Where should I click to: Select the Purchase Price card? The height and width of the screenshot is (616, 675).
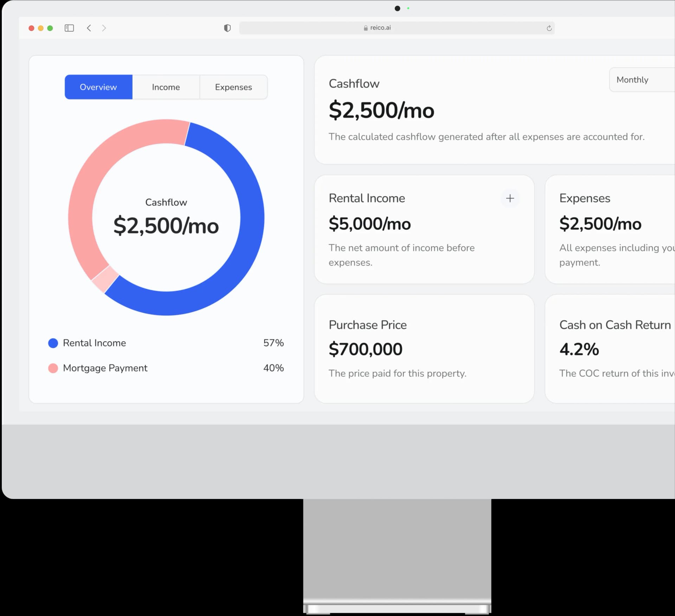click(x=424, y=348)
